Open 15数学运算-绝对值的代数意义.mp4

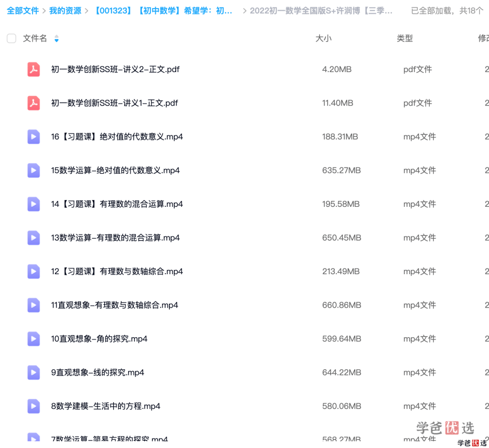[x=116, y=171]
